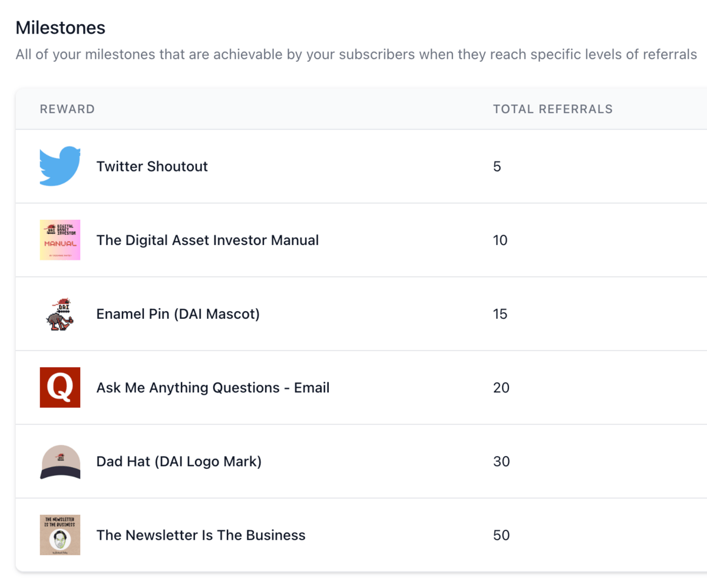Image resolution: width=707 pixels, height=588 pixels.
Task: Select the Twitter Shoutout reward name
Action: click(152, 166)
